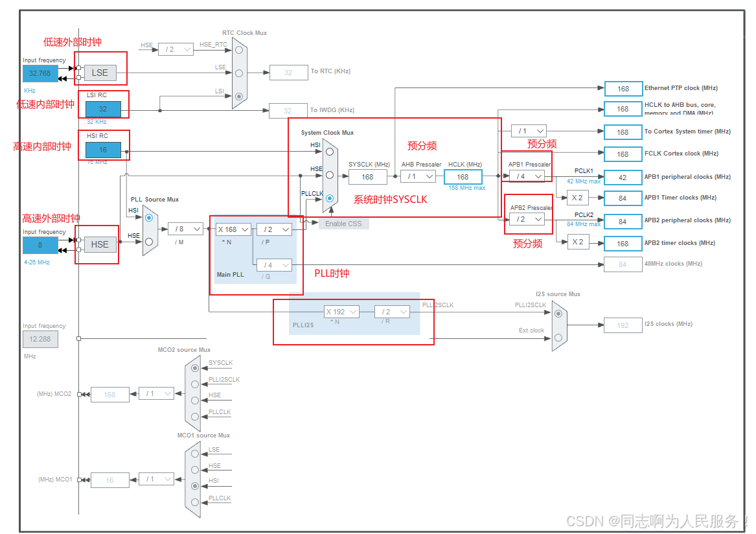Open the PLLI2S /R divider dropdown

(x=393, y=312)
